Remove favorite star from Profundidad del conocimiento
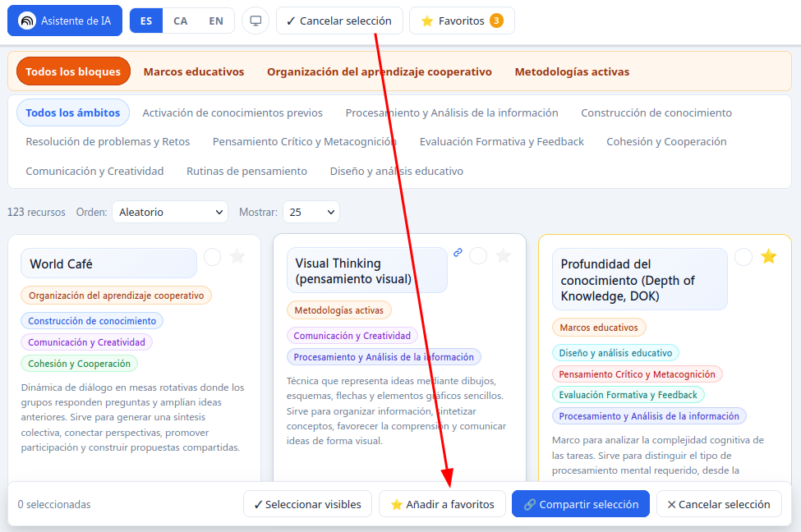Screen dimensions: 801x532 pyautogui.click(x=768, y=257)
